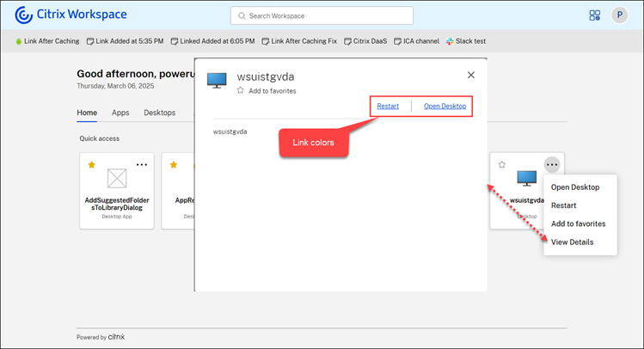
Task: Click the Citrix Workspace logo
Action: pos(71,15)
